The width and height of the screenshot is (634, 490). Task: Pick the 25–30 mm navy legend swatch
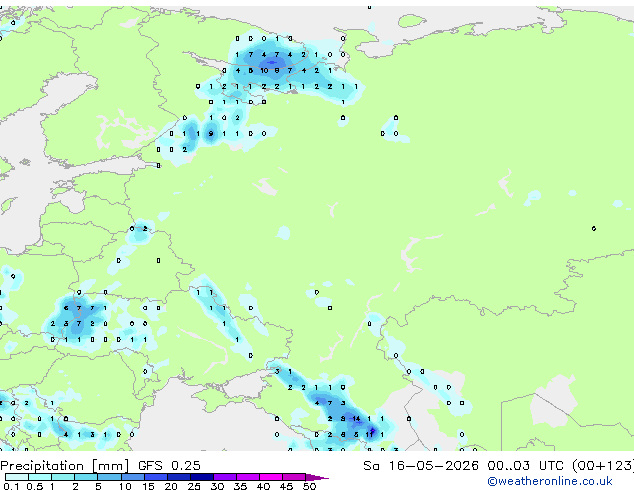coord(201,477)
